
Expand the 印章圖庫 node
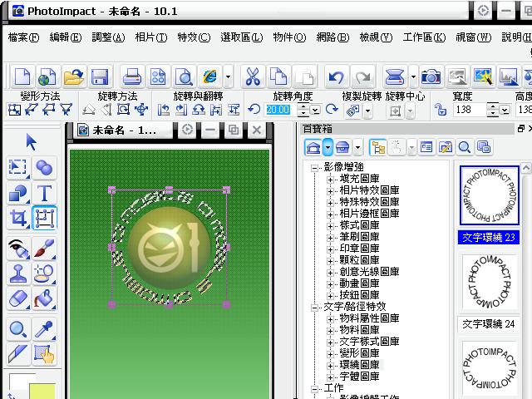[330, 249]
